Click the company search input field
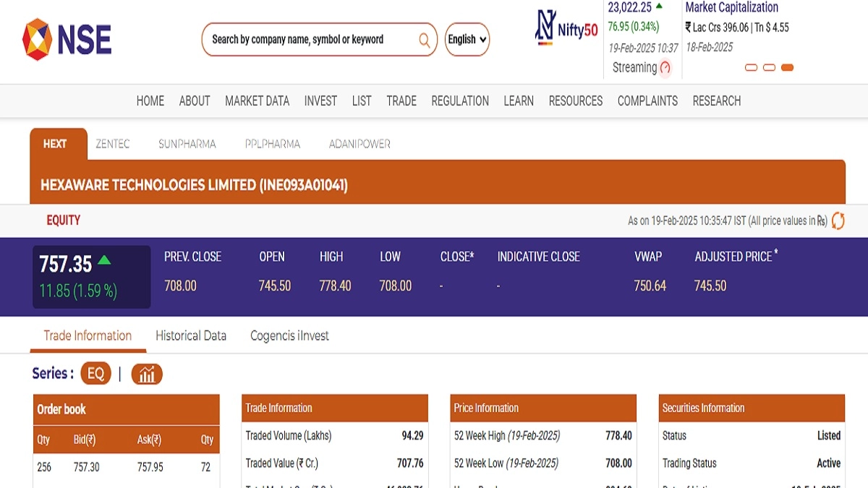Screen dimensions: 868x488 tap(311, 40)
